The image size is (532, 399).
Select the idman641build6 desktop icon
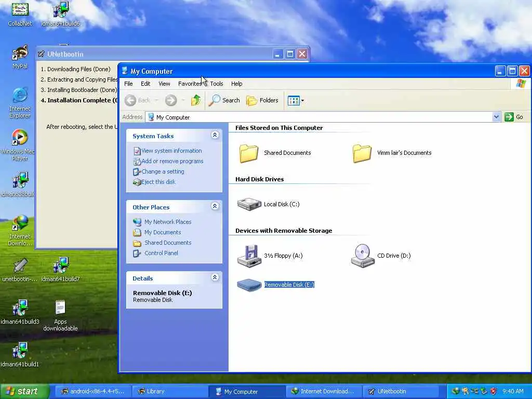[x=60, y=14]
